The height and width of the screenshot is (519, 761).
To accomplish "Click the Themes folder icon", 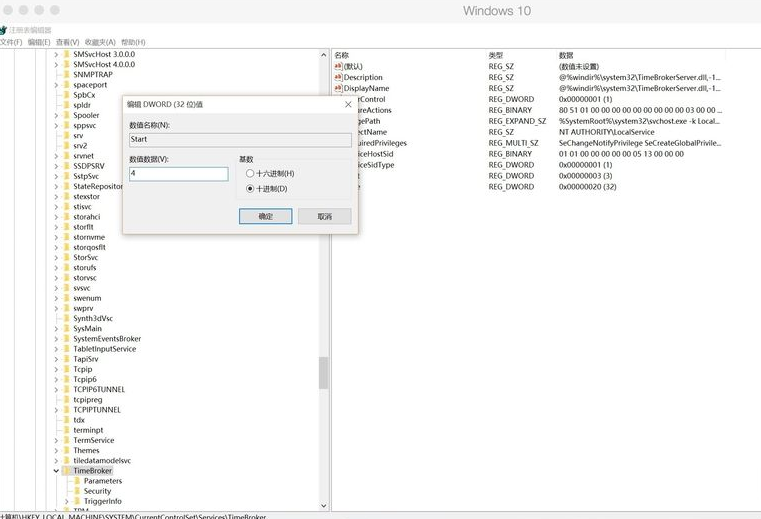I will (66, 450).
